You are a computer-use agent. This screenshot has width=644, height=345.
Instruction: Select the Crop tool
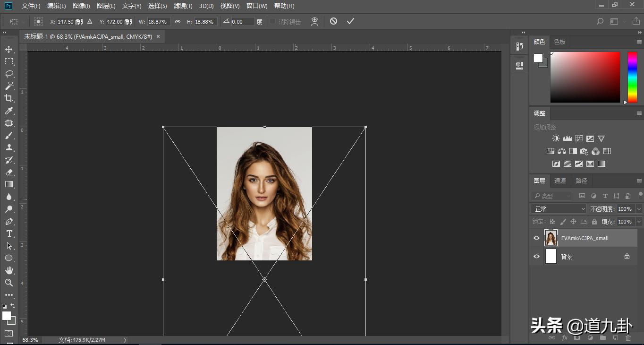[8, 98]
